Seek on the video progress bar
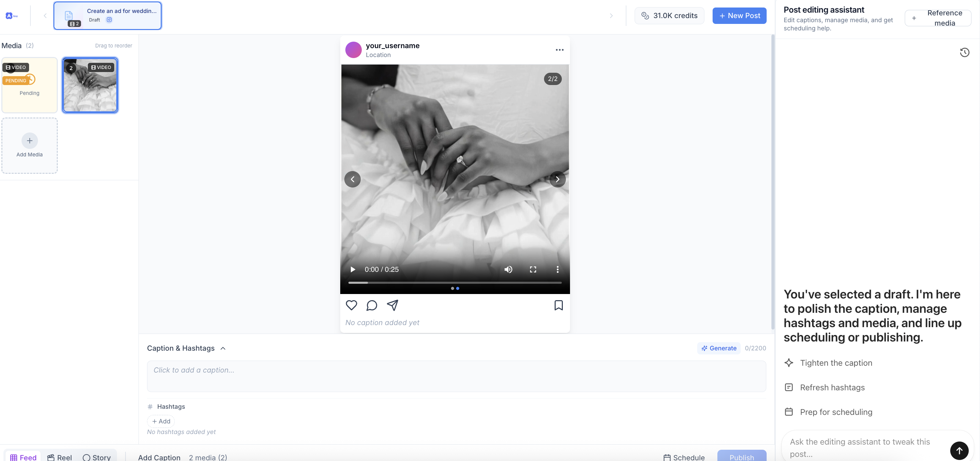 click(x=455, y=283)
